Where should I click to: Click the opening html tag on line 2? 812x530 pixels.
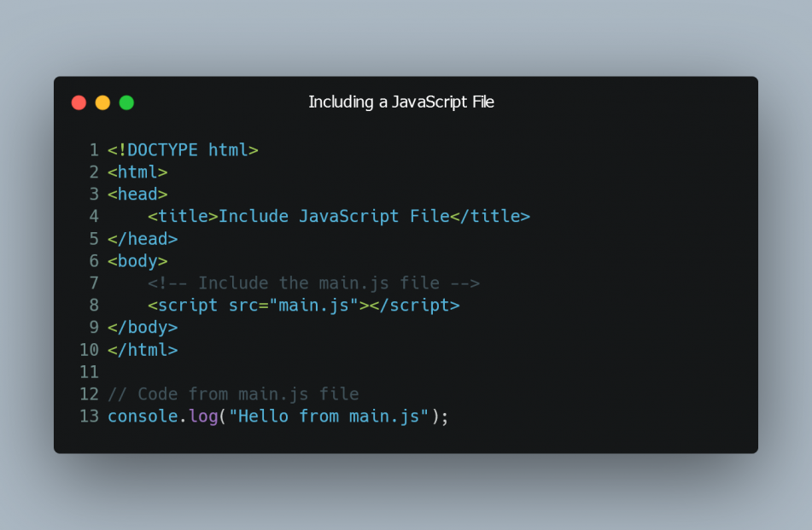tap(137, 172)
